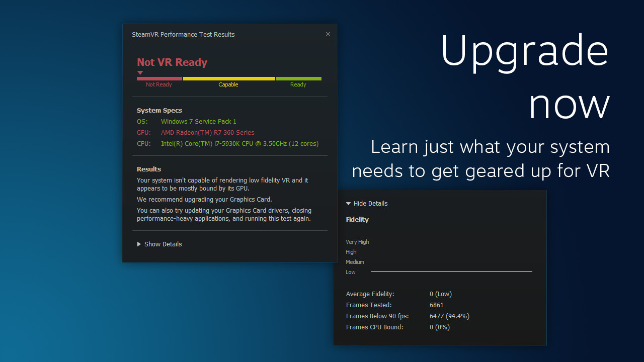Click the Not VR Ready heading
Viewport: 644px width, 362px height.
coord(172,62)
